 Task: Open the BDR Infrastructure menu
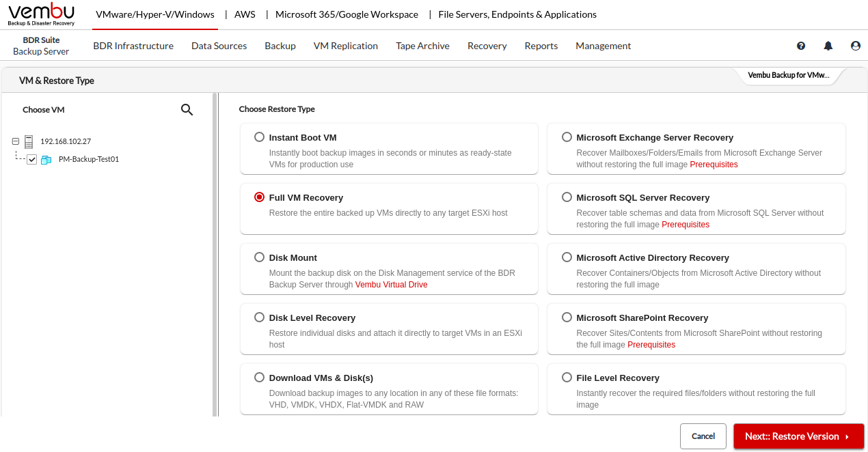coord(133,46)
